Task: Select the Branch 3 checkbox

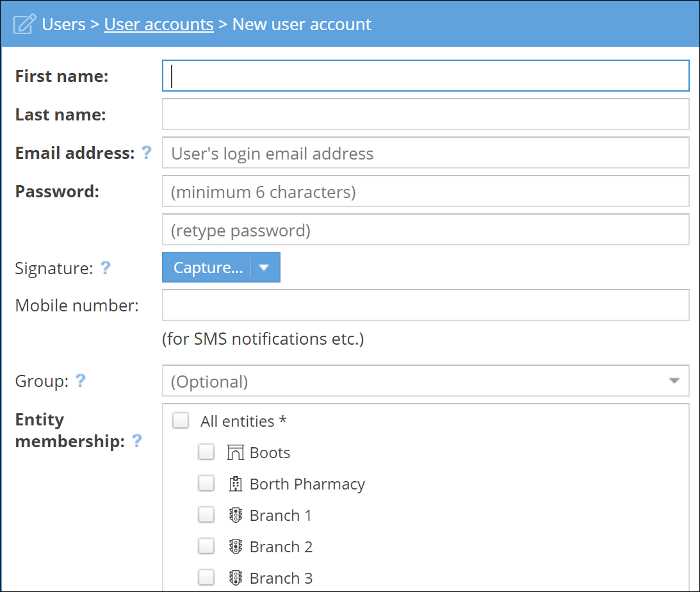Action: click(x=206, y=578)
